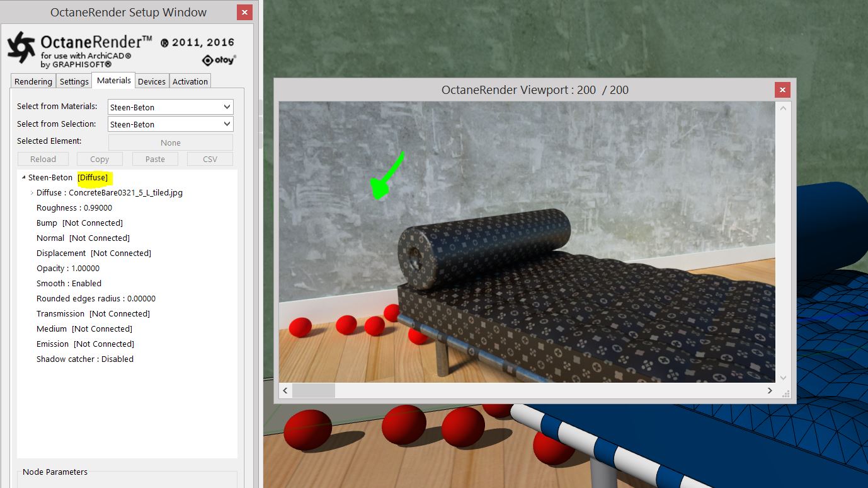Image resolution: width=868 pixels, height=488 pixels.
Task: Expand the Diffuse texture node
Action: [x=31, y=192]
